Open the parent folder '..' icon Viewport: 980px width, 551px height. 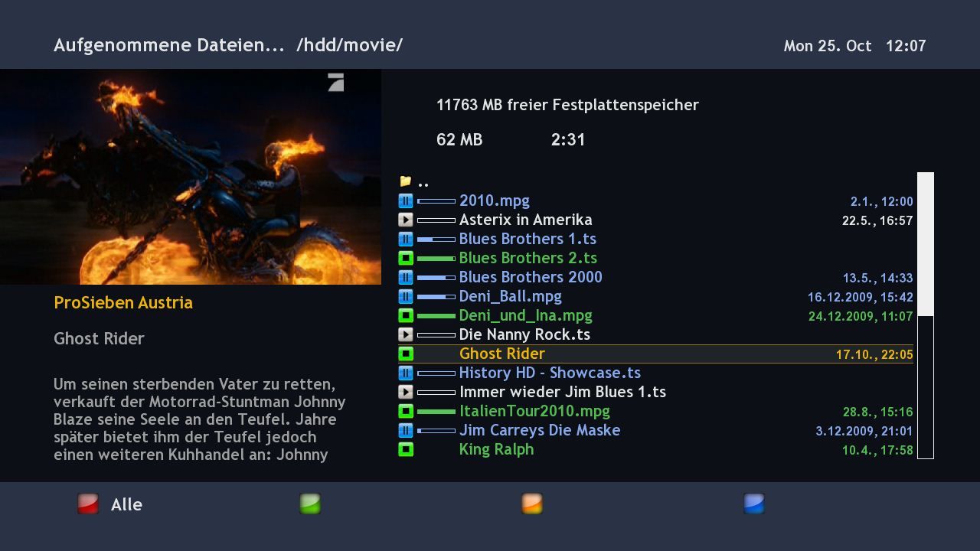tap(406, 182)
